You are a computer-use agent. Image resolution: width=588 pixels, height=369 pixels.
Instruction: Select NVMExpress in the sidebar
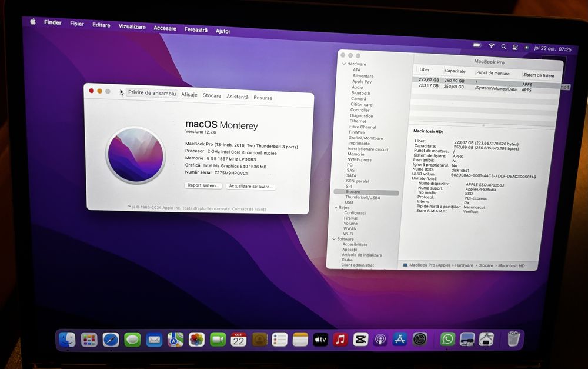[x=359, y=160]
